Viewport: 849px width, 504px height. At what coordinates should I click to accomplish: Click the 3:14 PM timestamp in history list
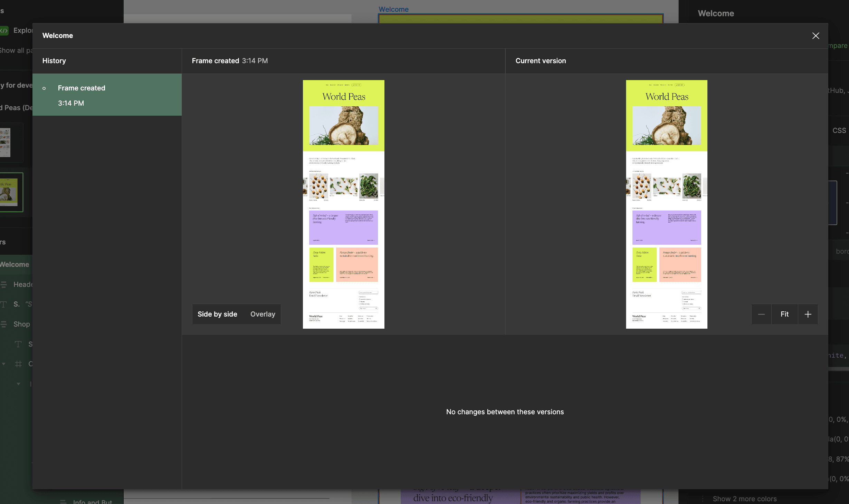(71, 103)
